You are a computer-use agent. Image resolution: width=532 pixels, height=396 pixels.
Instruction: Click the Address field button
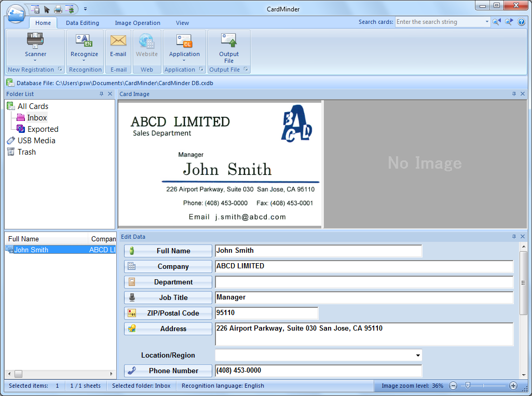[168, 329]
